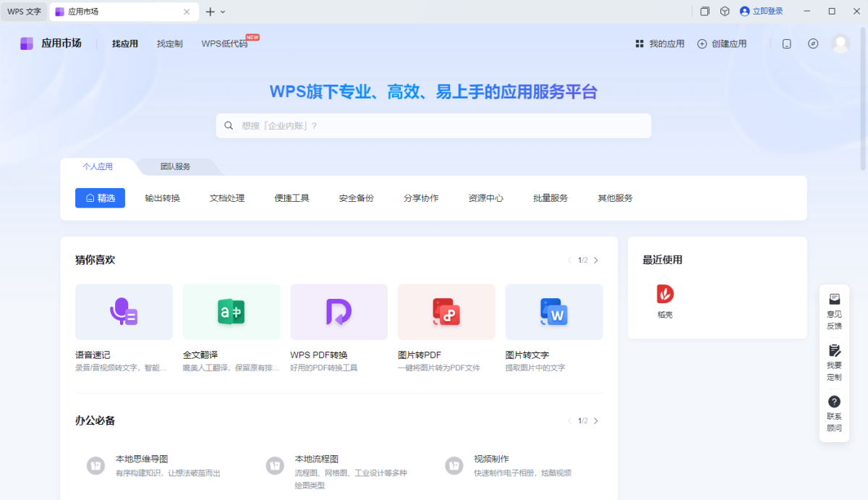Select the 资源中心 category
This screenshot has width=868, height=500.
486,198
